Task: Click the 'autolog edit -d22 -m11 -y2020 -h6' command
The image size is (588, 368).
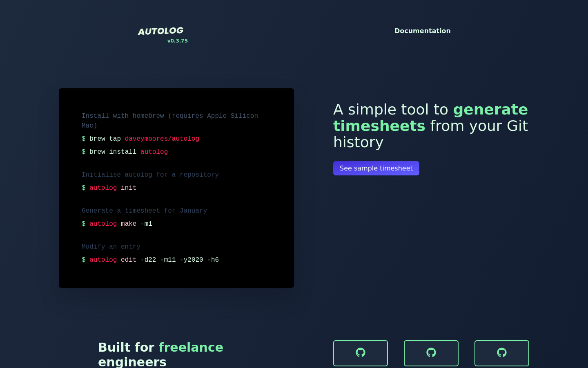Action: tap(150, 260)
